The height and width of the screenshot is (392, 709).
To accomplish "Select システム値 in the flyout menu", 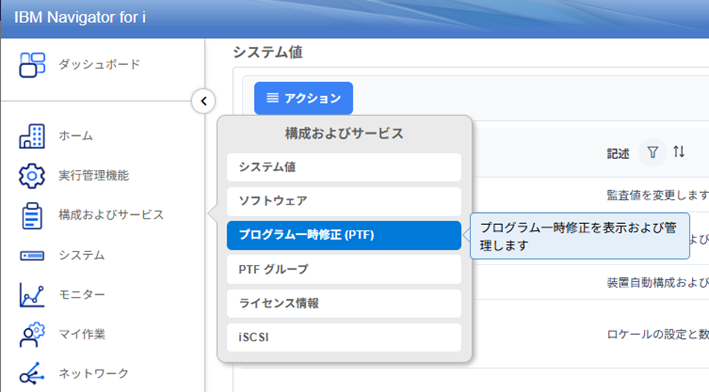I will pos(344,167).
